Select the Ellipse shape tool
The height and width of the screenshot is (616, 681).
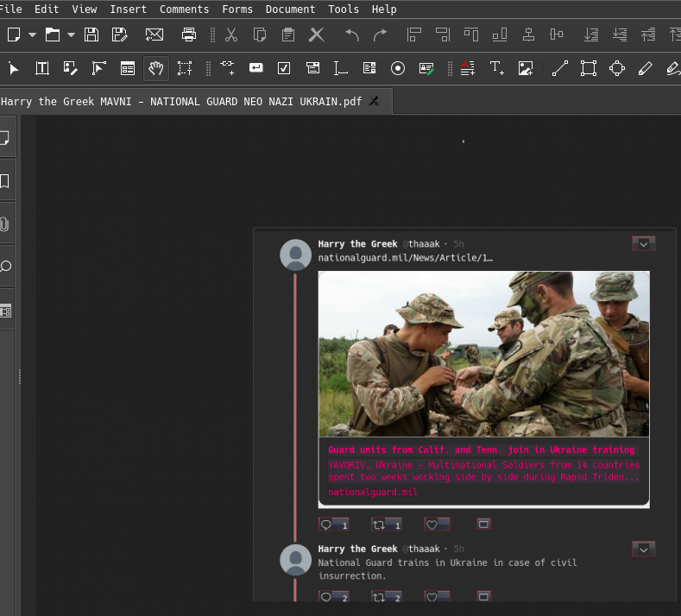[x=617, y=68]
